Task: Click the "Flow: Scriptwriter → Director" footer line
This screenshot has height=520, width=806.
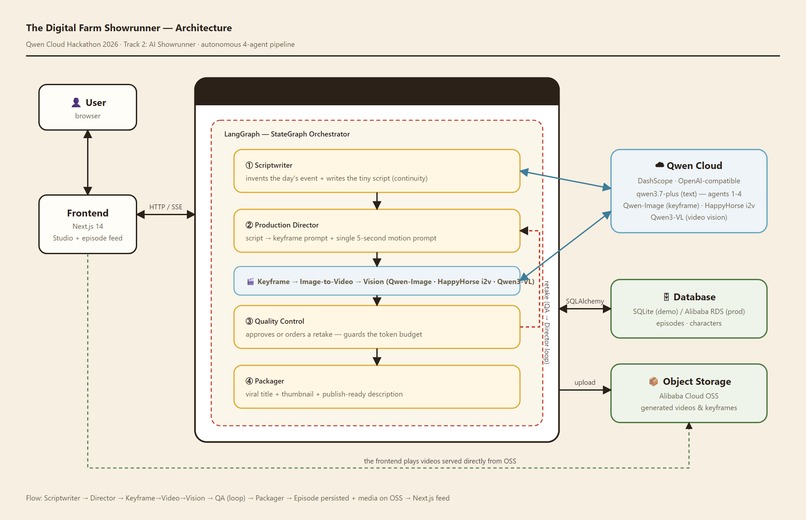Action: pos(237,498)
